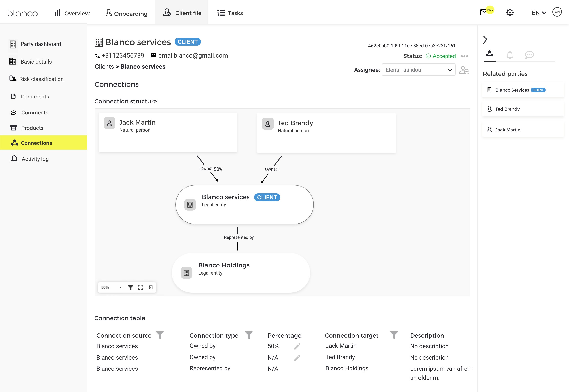Go to Risk classification in the sidebar
The image size is (569, 392).
pyautogui.click(x=41, y=79)
